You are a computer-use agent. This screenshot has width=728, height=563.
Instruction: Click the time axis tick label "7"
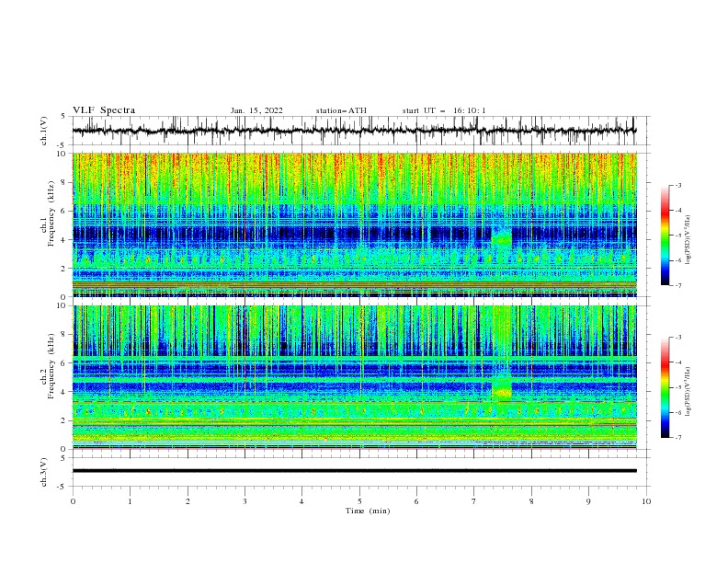tap(474, 501)
